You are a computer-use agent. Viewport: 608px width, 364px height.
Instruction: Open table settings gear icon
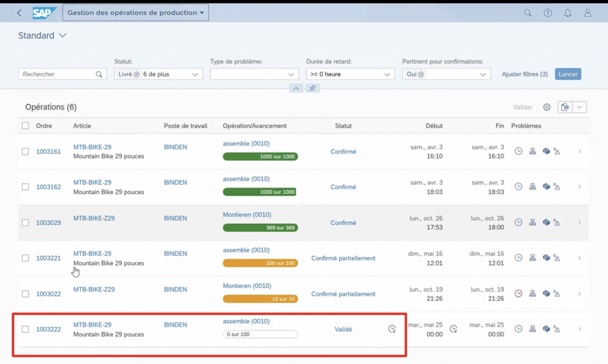click(x=547, y=107)
